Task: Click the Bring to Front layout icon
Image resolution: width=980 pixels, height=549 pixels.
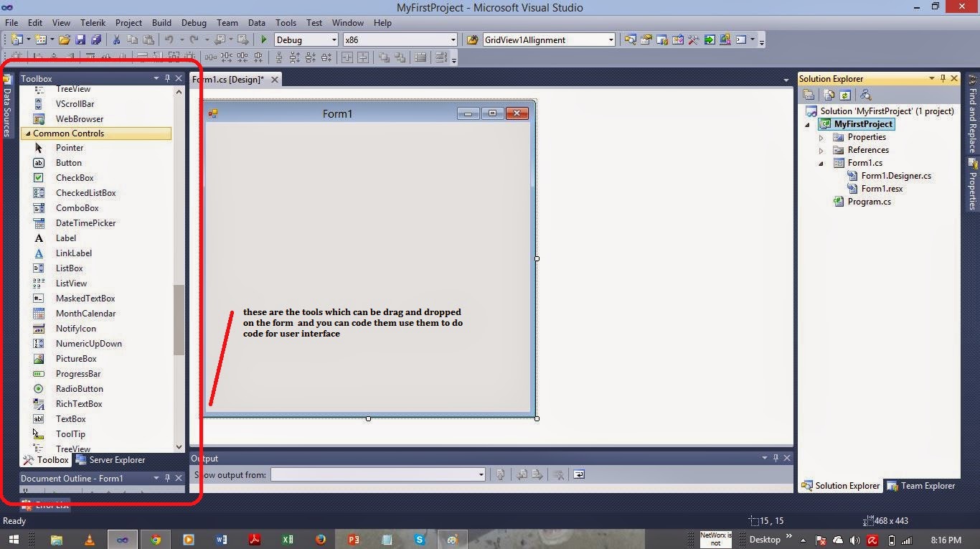Action: (385, 57)
